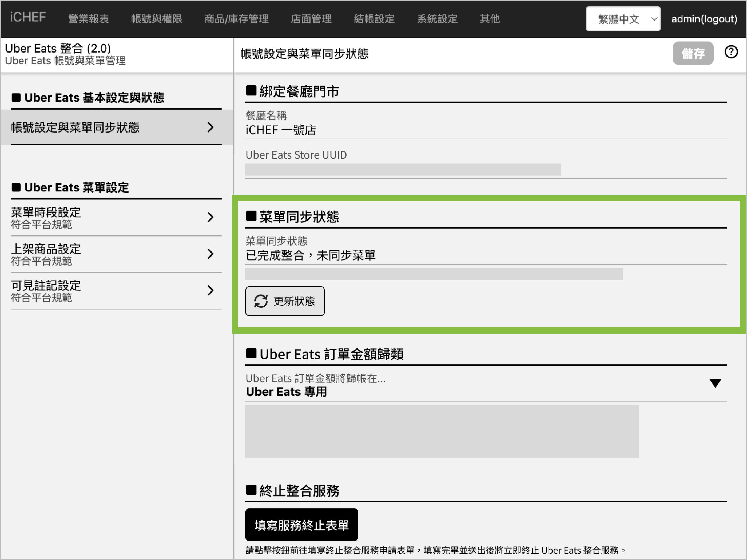The height and width of the screenshot is (560, 747).
Task: Click the square icon beside Uber Eats 訂單金額歸類
Action: coord(251,354)
